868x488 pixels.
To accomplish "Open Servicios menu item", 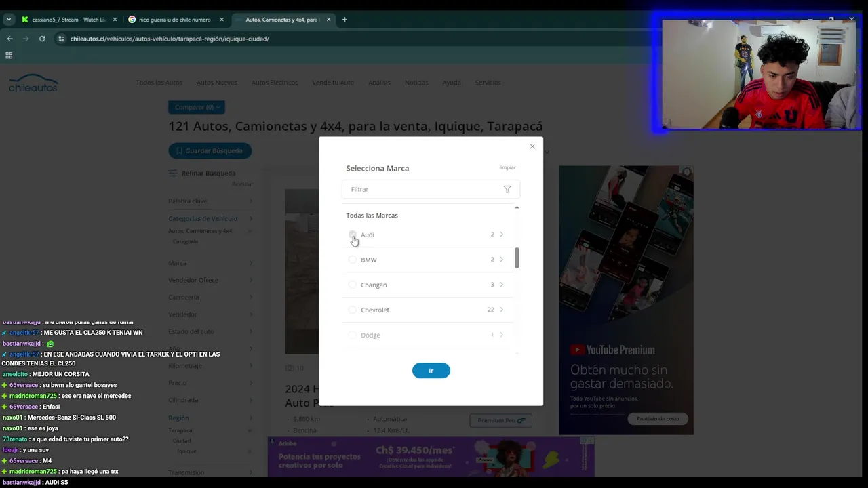I will [x=488, y=83].
